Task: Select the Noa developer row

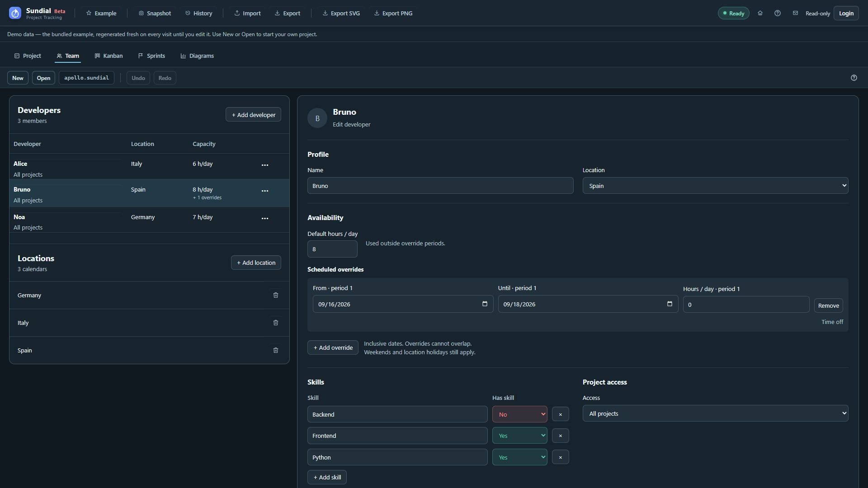Action: (x=149, y=220)
